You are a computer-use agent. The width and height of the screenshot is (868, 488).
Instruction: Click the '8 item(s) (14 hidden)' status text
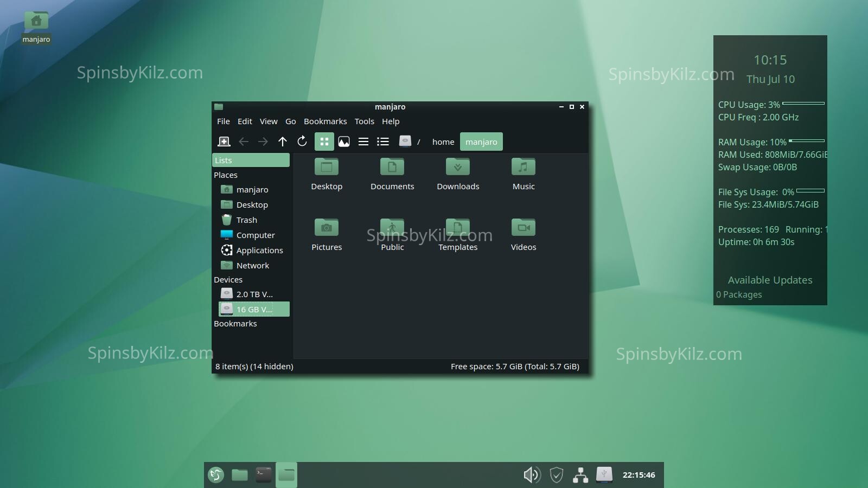point(254,367)
